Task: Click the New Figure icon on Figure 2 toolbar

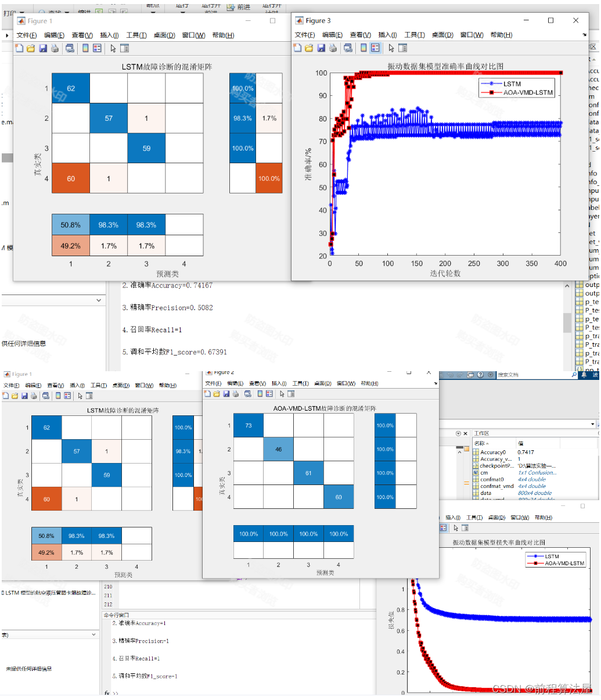Action: click(x=207, y=394)
